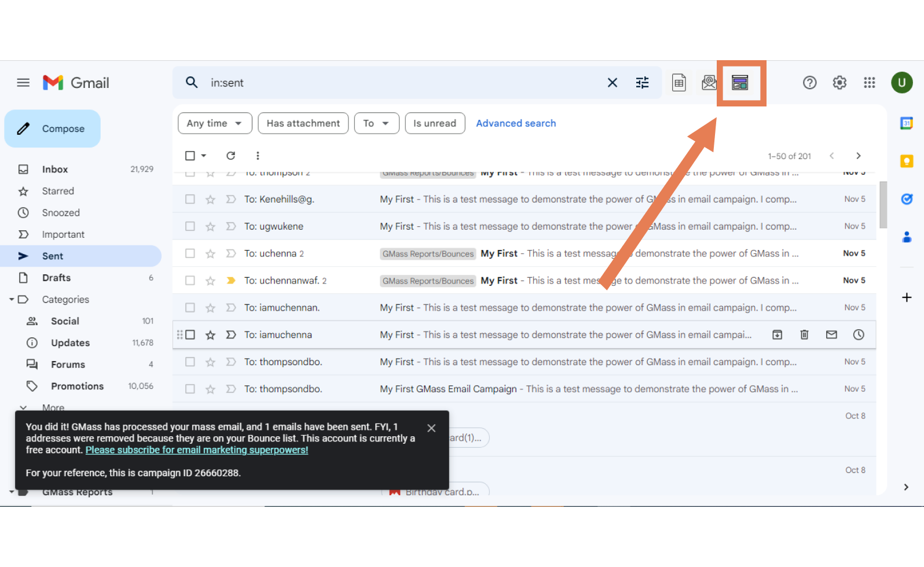Select the My First GMass Email Campaign message
Viewport: 924px width, 567px height.
190,389
